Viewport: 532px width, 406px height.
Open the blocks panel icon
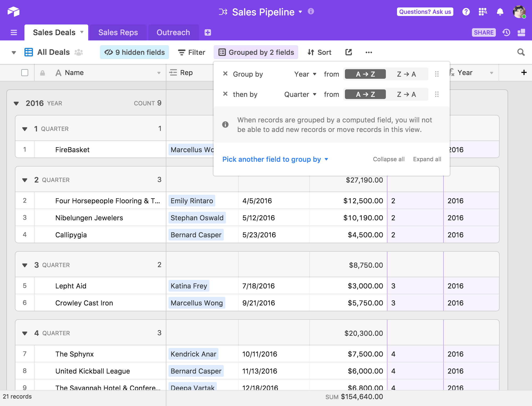(x=521, y=32)
